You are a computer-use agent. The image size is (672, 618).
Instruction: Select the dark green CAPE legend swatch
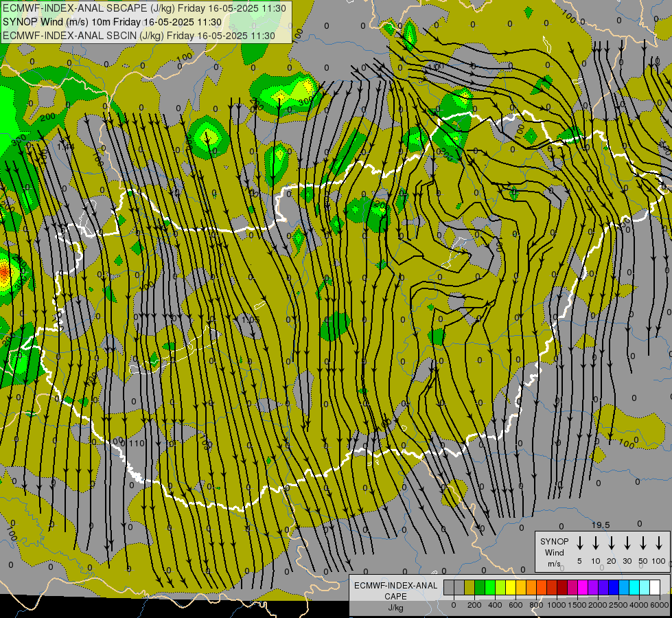pyautogui.click(x=480, y=588)
